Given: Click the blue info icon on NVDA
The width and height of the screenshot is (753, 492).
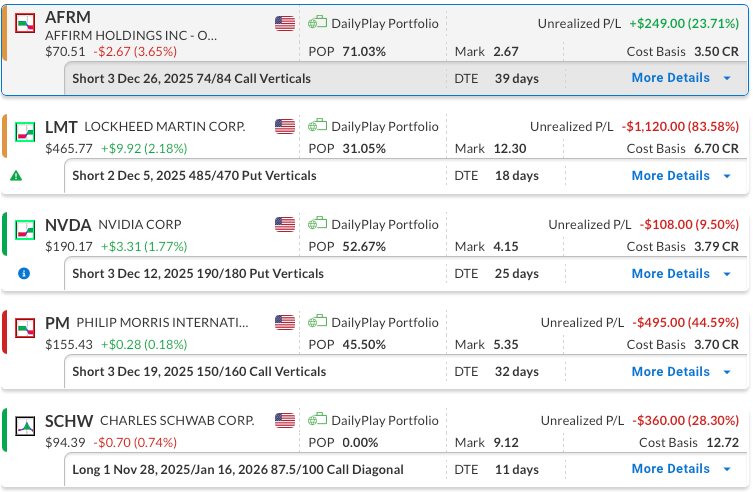Looking at the screenshot, I should click(x=24, y=273).
